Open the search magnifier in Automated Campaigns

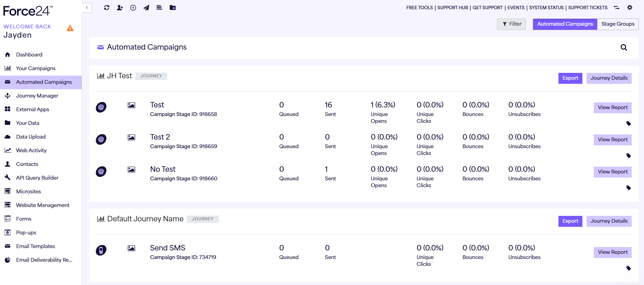coord(624,48)
